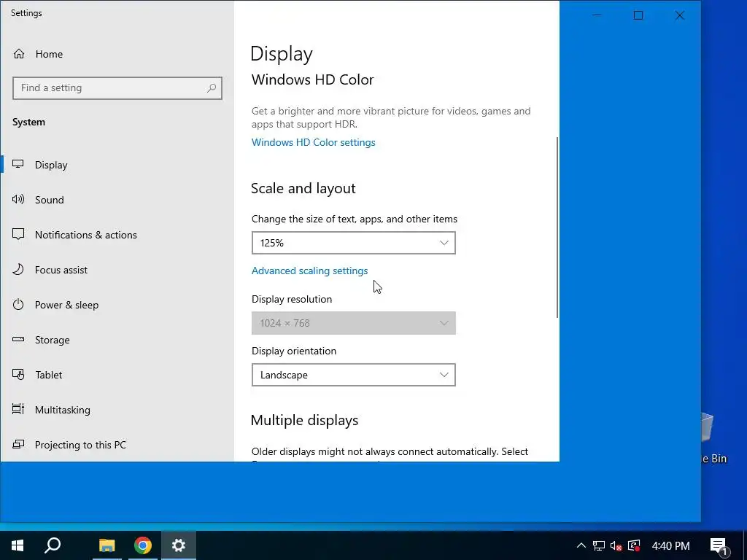Screen dimensions: 747x560
Task: Click the Find a setting search box
Action: pyautogui.click(x=117, y=88)
